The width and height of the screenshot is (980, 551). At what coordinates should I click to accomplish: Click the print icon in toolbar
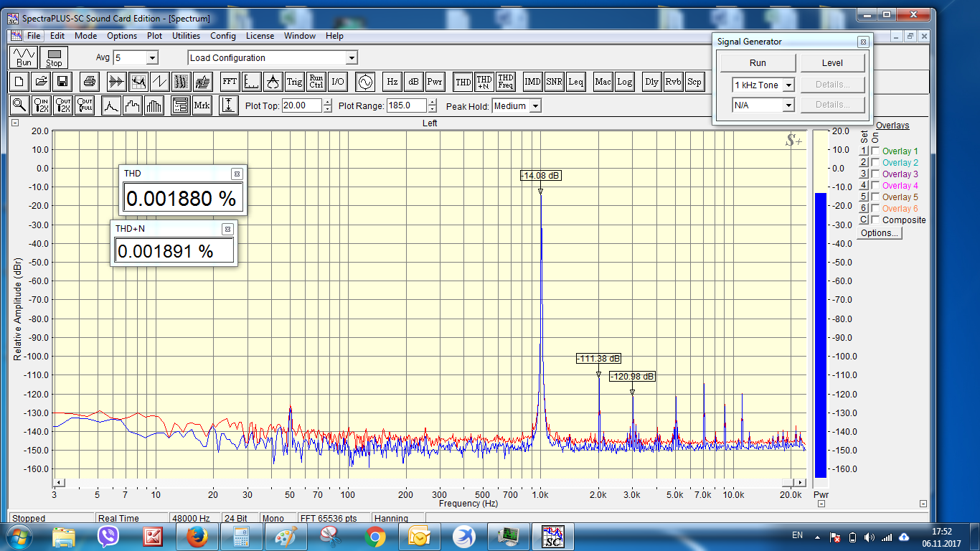pyautogui.click(x=88, y=82)
